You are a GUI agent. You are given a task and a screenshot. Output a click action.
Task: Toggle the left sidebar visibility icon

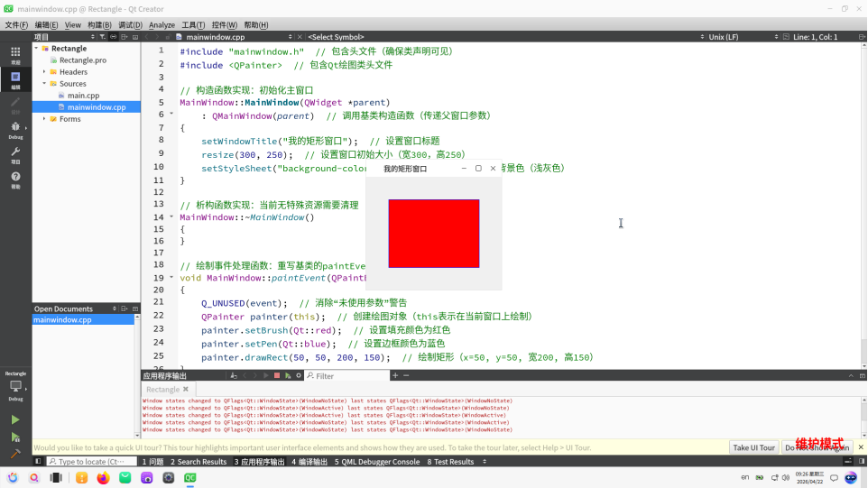click(38, 462)
